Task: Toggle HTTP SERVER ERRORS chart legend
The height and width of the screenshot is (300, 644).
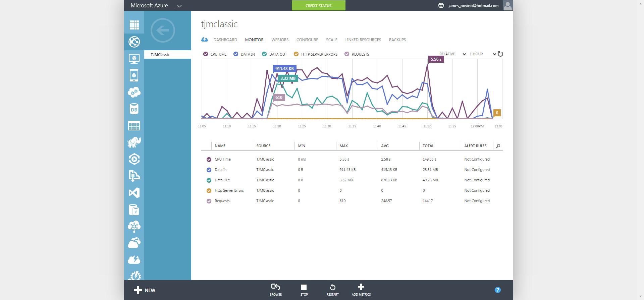Action: (316, 54)
